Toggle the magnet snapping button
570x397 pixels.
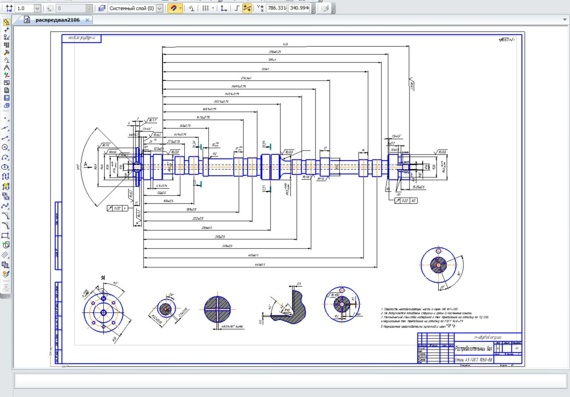(x=173, y=8)
